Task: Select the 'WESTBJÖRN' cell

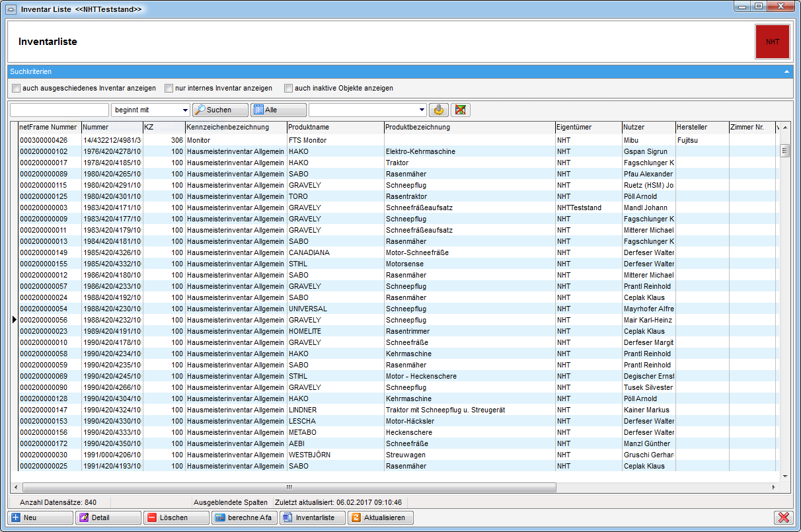Action: (335, 455)
